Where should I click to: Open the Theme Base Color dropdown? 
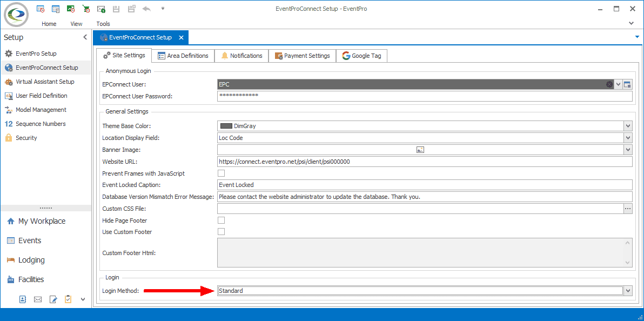coord(628,126)
